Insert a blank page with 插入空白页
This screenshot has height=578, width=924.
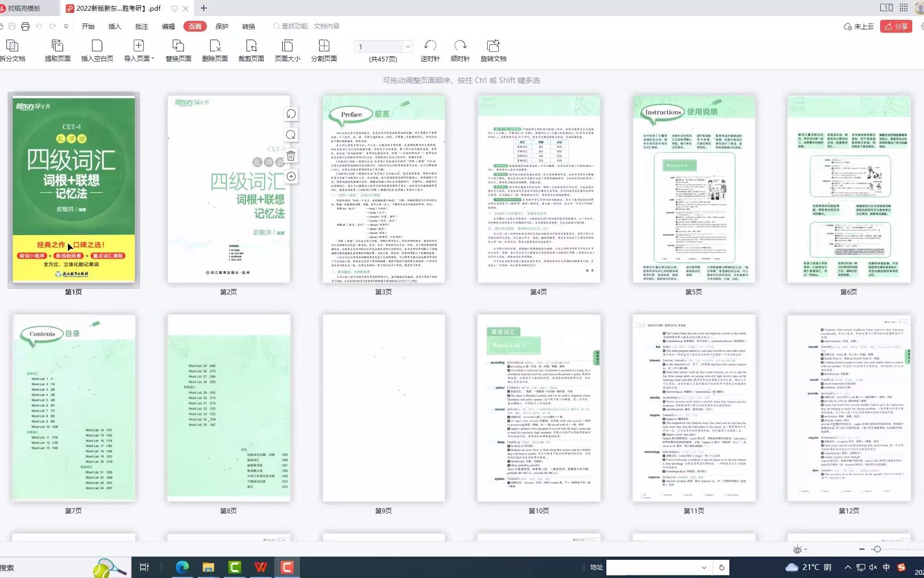(x=97, y=51)
